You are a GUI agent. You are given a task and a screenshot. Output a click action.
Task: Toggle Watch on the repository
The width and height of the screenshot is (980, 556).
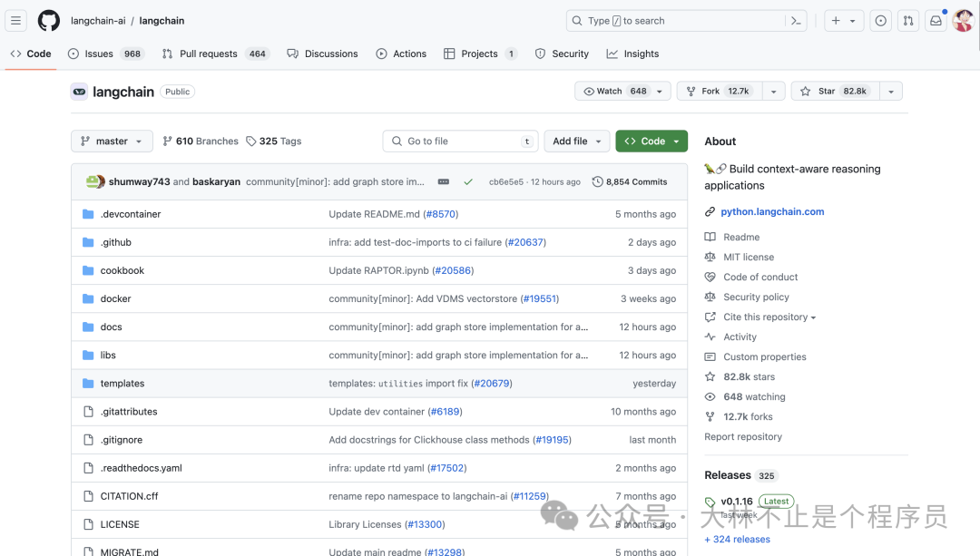tap(616, 91)
